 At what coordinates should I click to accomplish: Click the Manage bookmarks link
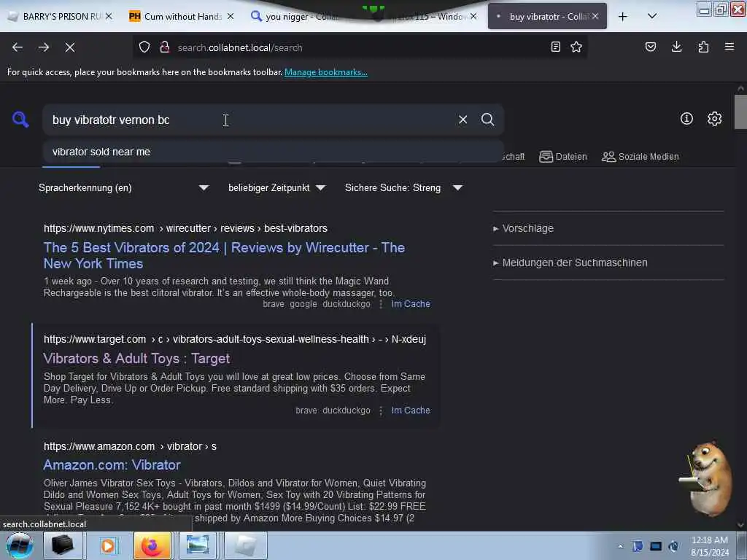326,72
